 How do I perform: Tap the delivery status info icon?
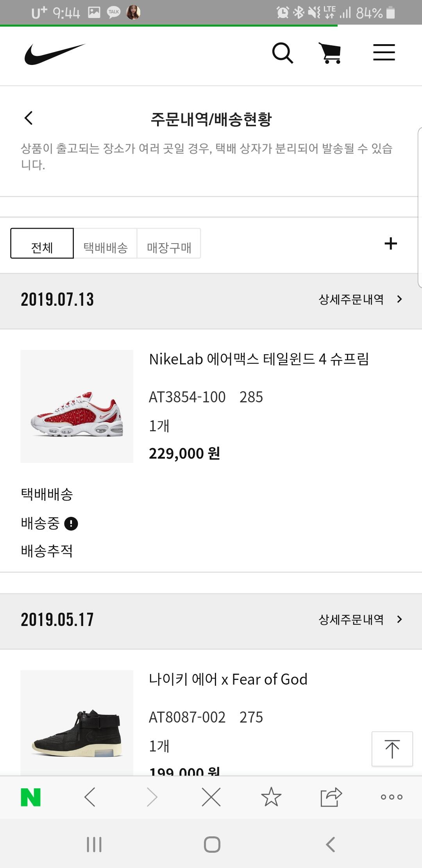[71, 524]
